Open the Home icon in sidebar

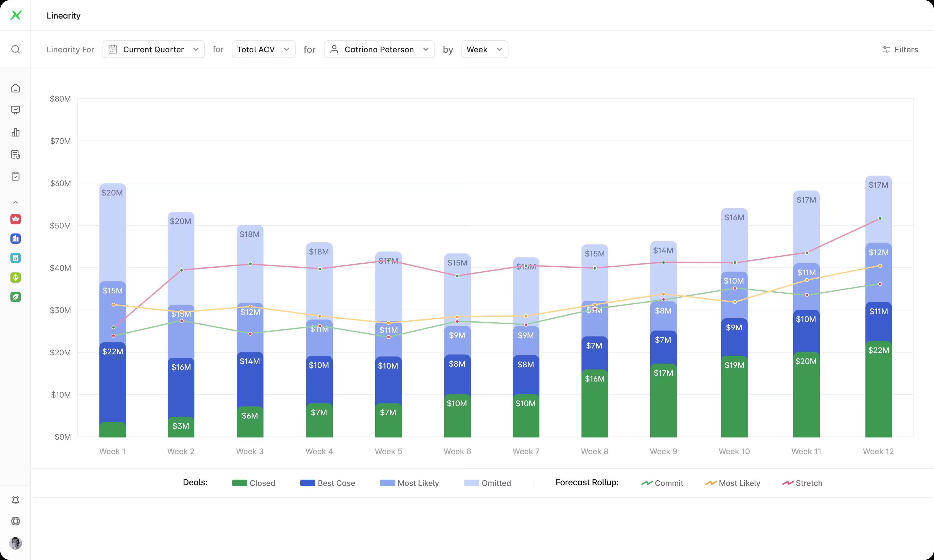point(16,88)
